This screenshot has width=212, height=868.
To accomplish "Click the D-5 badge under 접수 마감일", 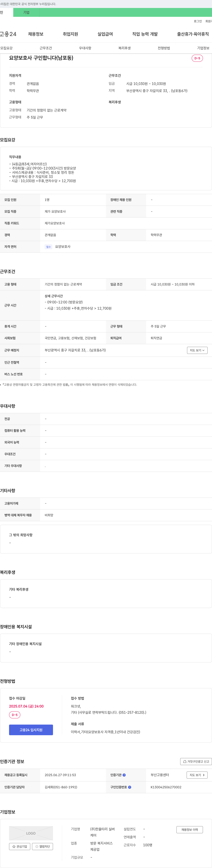I will click(x=15, y=715).
